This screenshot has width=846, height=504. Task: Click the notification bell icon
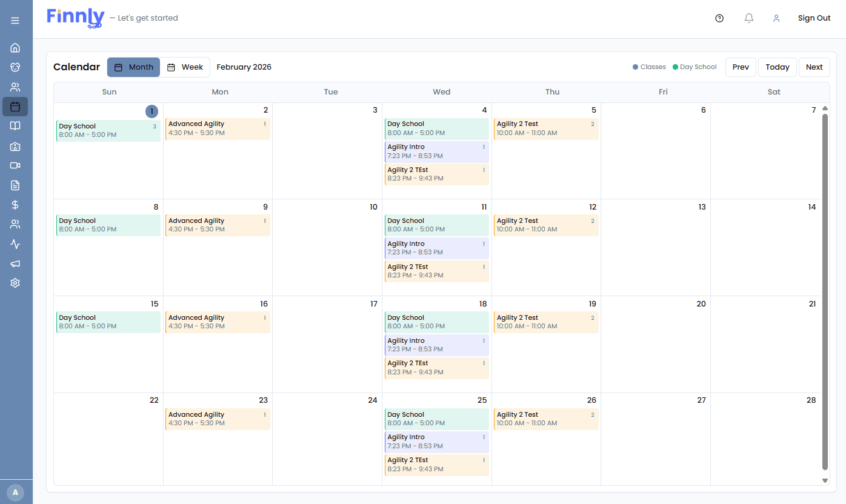click(x=748, y=18)
